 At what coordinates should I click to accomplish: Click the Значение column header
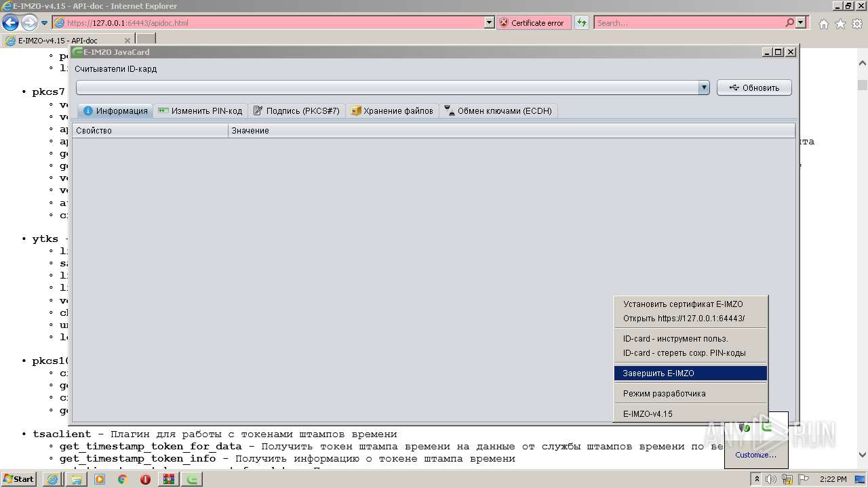511,130
